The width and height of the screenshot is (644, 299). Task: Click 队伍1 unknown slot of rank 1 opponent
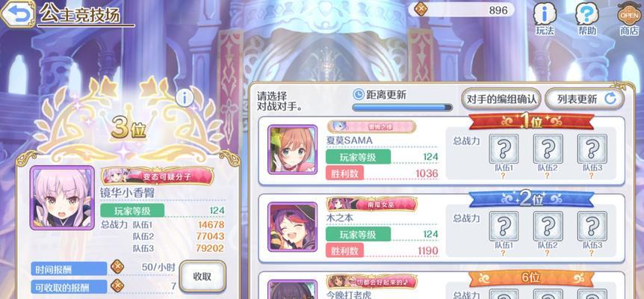coord(504,149)
